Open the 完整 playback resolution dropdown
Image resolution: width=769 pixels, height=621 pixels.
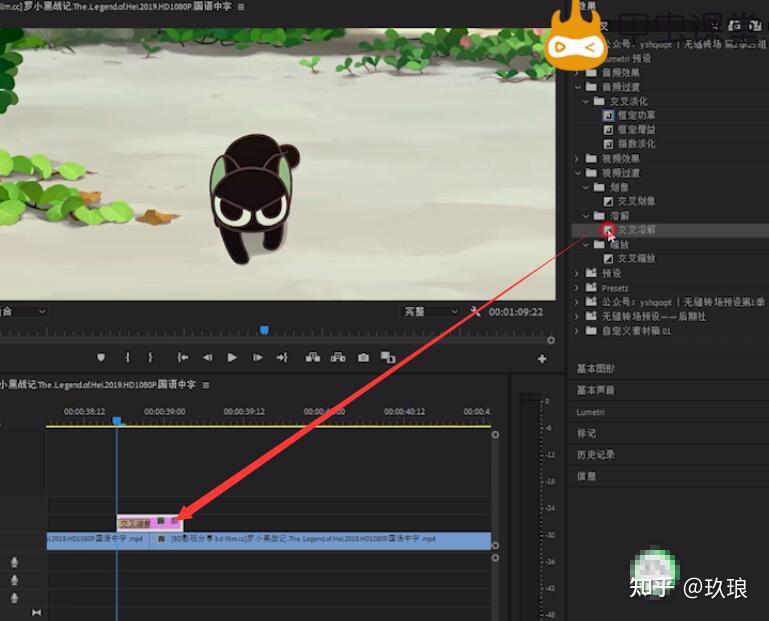pos(430,311)
